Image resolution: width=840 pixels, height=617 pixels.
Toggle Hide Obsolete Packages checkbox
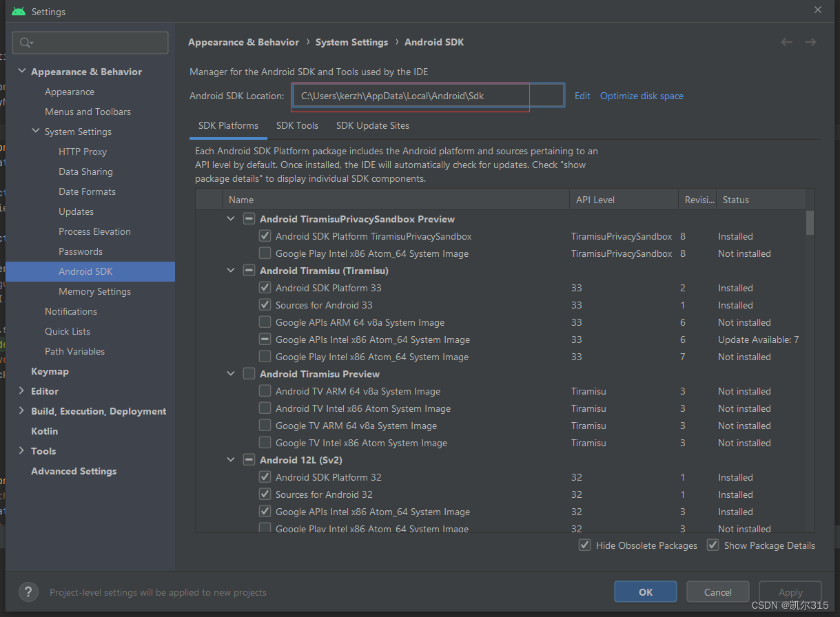coord(585,545)
